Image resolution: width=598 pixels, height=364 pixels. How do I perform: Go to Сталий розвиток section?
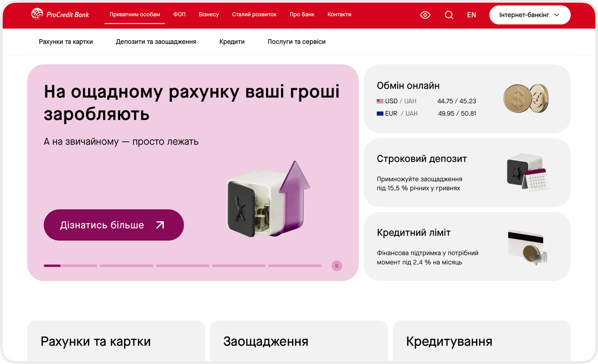[x=254, y=14]
